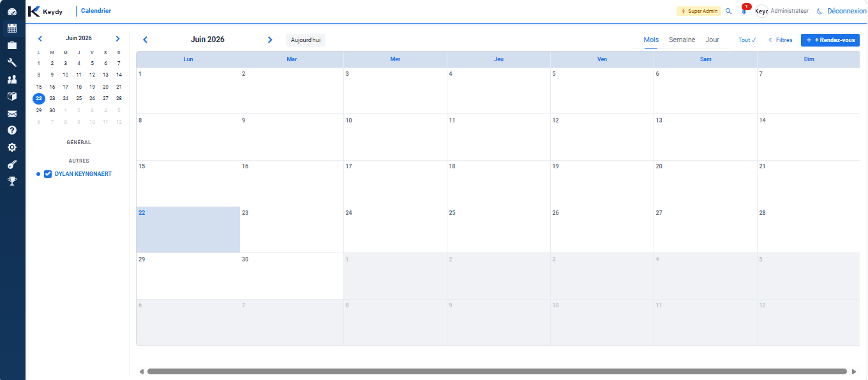Image resolution: width=868 pixels, height=380 pixels.
Task: Click the Dim column header
Action: point(809,59)
